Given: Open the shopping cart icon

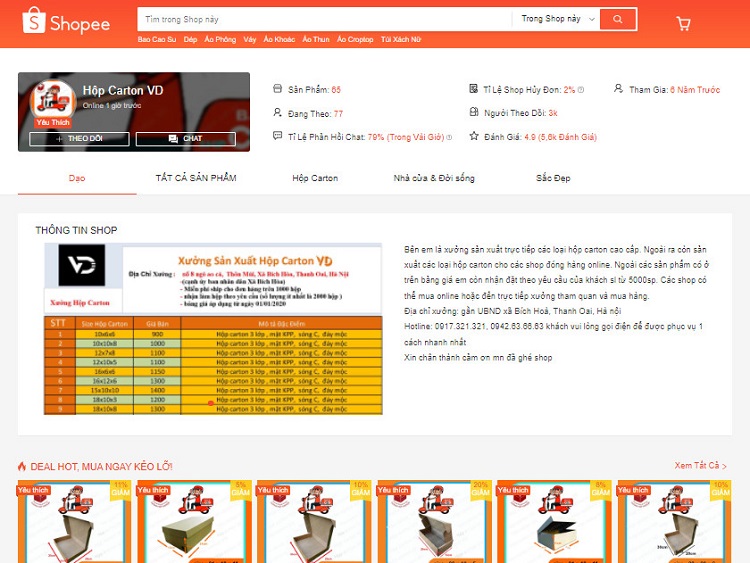Looking at the screenshot, I should pyautogui.click(x=684, y=23).
